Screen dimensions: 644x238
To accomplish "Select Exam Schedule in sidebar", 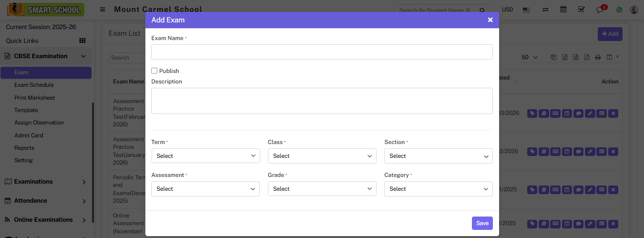I will coord(34,85).
